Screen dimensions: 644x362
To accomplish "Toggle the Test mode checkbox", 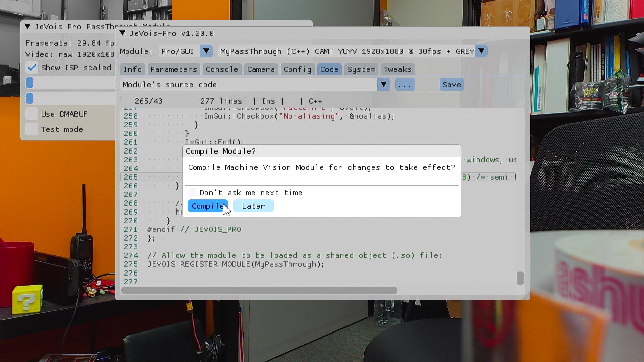I will point(32,129).
